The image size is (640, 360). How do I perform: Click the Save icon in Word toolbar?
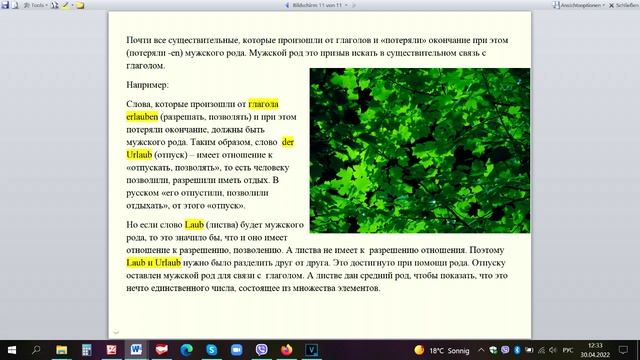coord(5,5)
